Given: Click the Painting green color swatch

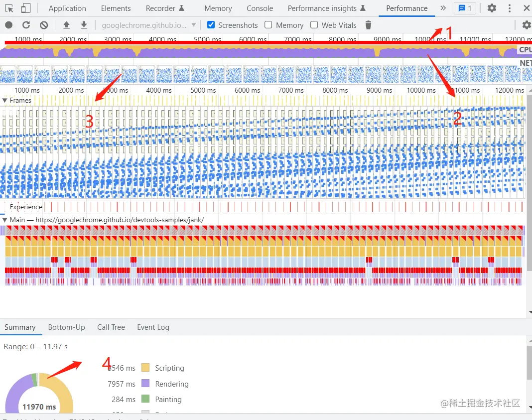Looking at the screenshot, I should [x=145, y=399].
